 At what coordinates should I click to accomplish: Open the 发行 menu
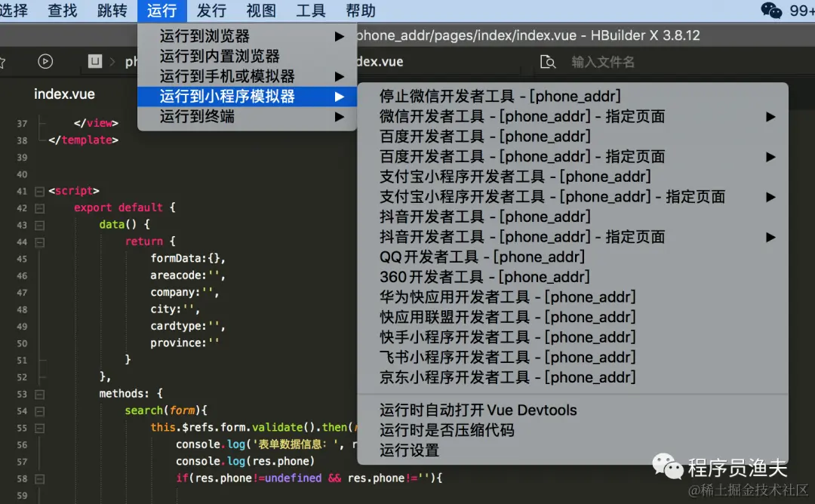tap(211, 11)
